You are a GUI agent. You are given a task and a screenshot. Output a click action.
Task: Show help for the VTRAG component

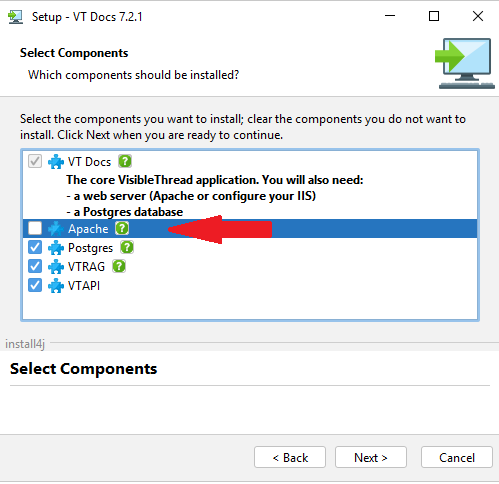tap(119, 266)
